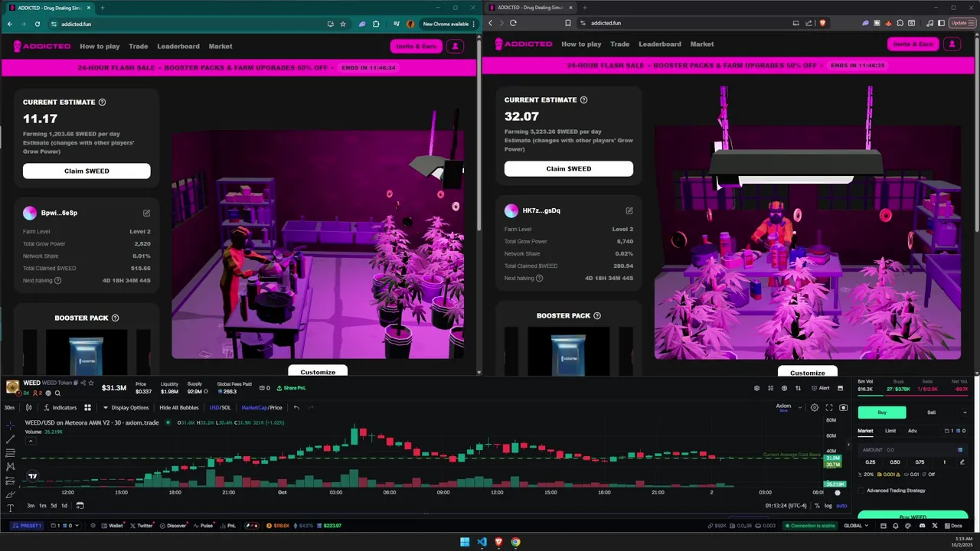Edit the Bpwi...6eSp profile name
The width and height of the screenshot is (980, 551).
[x=146, y=213]
